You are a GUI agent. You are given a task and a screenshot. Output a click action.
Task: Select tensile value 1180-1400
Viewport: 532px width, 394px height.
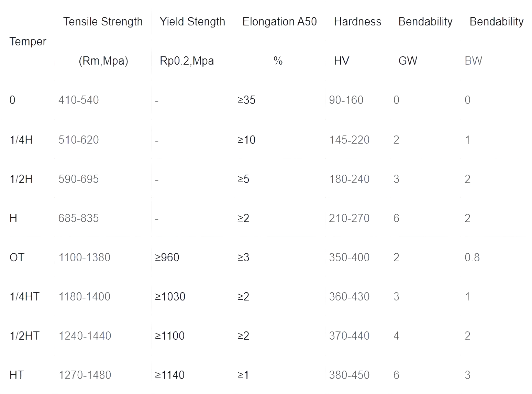[85, 297]
